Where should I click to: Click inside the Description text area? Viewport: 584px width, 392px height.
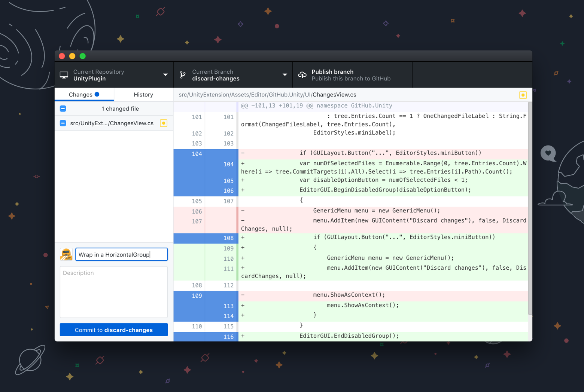point(113,292)
